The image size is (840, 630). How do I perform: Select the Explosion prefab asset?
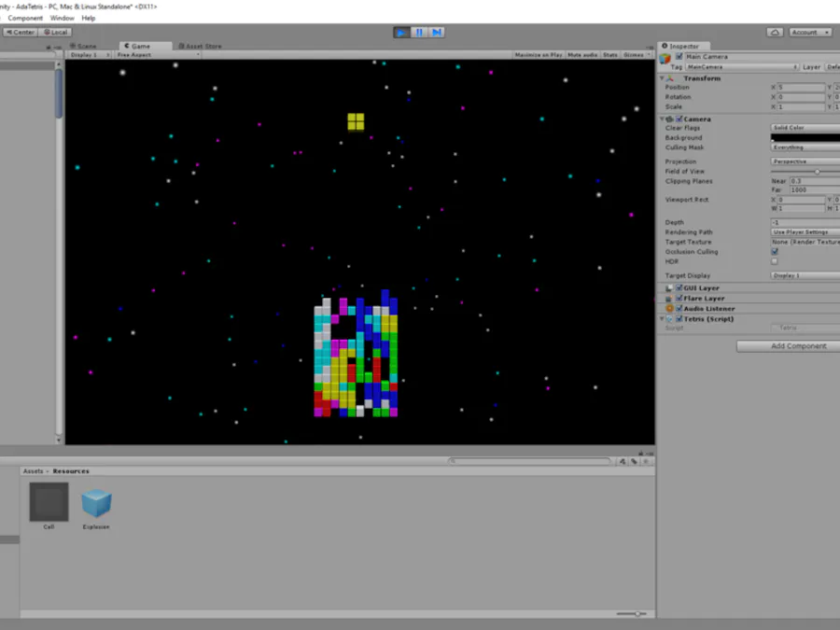pyautogui.click(x=96, y=503)
